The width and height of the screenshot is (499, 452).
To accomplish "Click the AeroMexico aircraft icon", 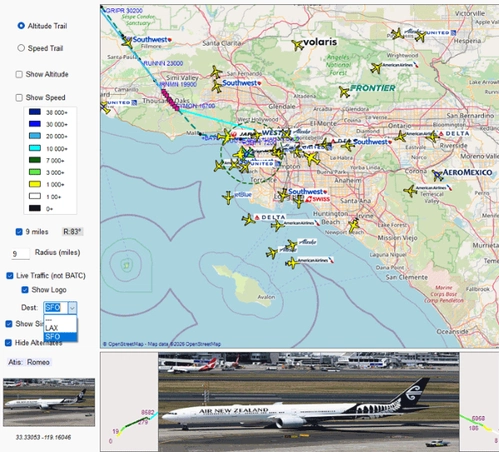I will tap(437, 175).
